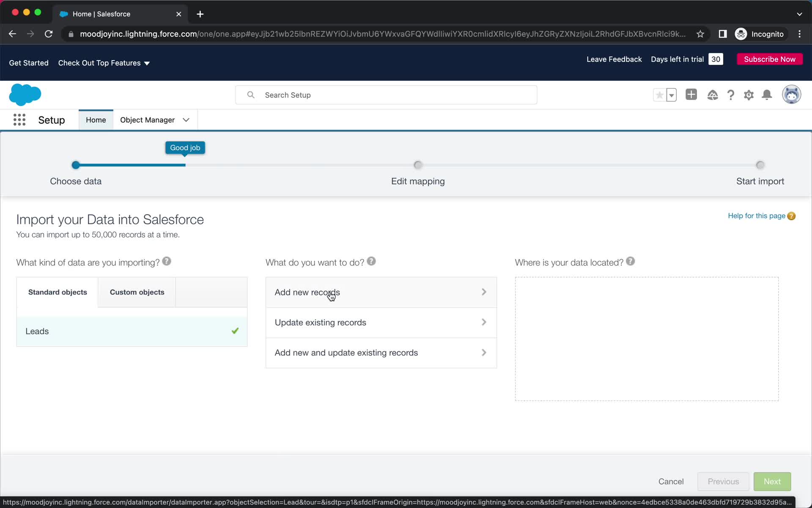Click the Salesforce cloud logo
This screenshot has height=508, width=812.
(x=25, y=94)
